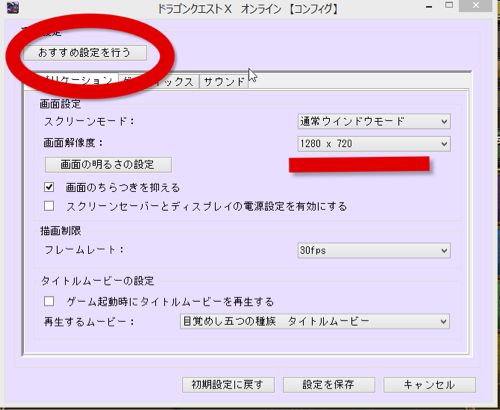The height and width of the screenshot is (410, 500).
Task: Click the おすすめ設定を行う button
Action: click(x=85, y=53)
